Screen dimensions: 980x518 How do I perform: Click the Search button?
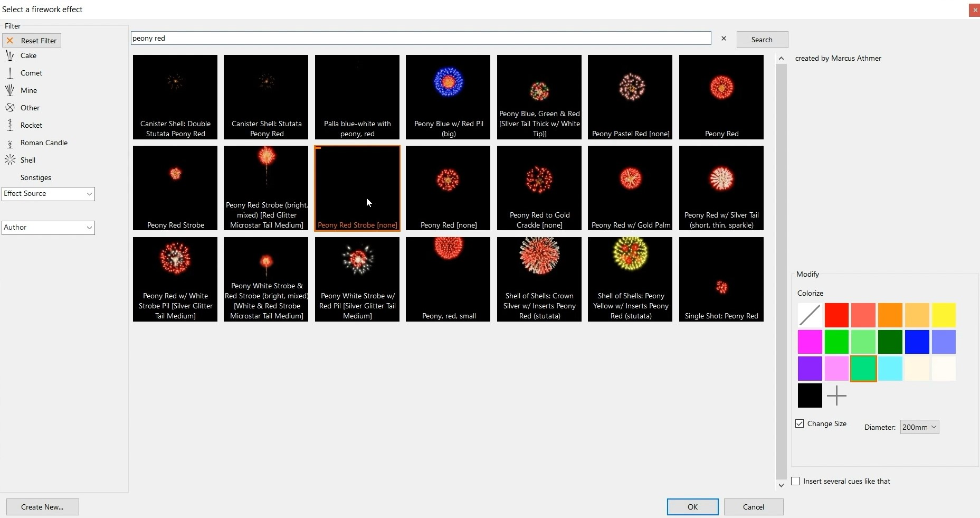(762, 40)
